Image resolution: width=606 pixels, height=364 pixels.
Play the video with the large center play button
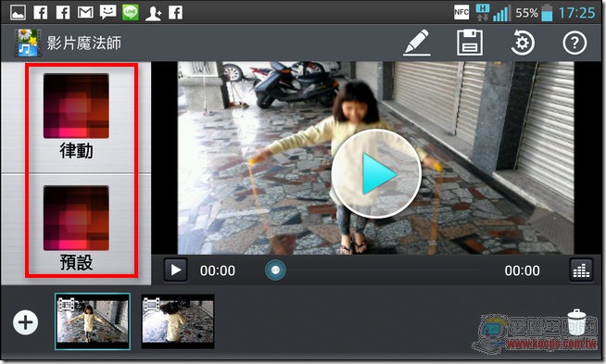[x=376, y=174]
